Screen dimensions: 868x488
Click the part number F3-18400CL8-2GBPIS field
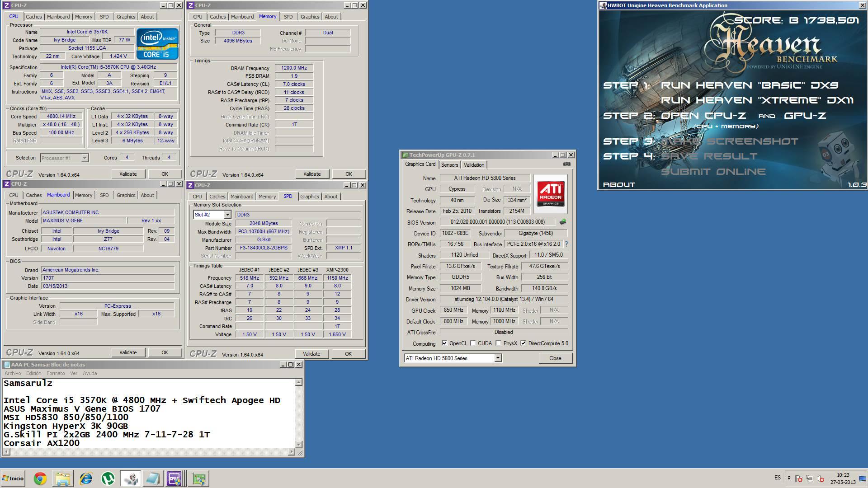263,248
